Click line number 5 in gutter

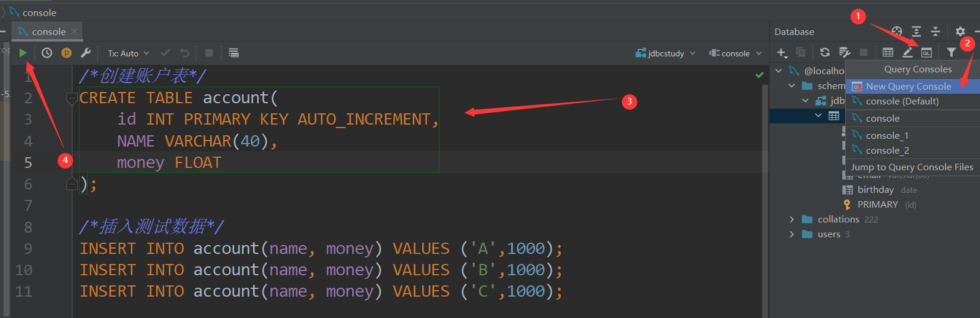pyautogui.click(x=28, y=162)
